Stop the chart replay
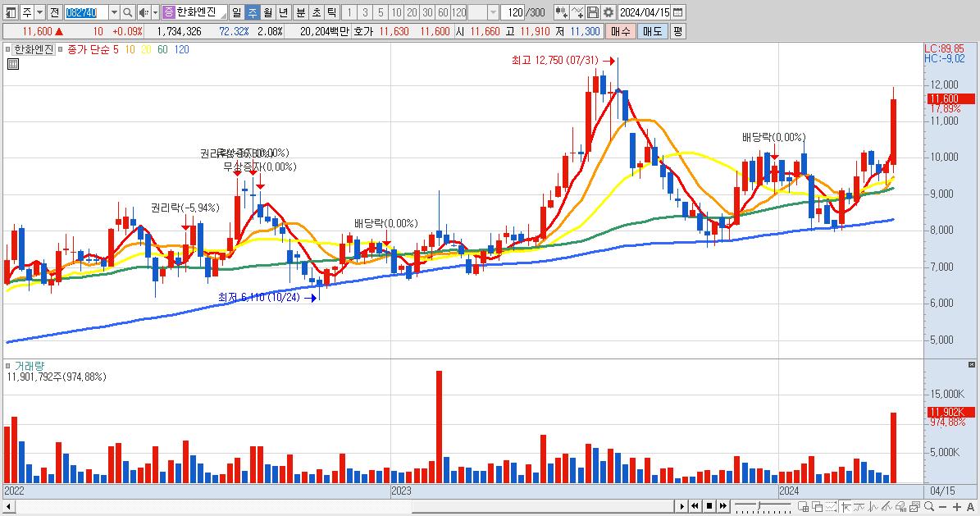980x516 pixels. tap(709, 506)
